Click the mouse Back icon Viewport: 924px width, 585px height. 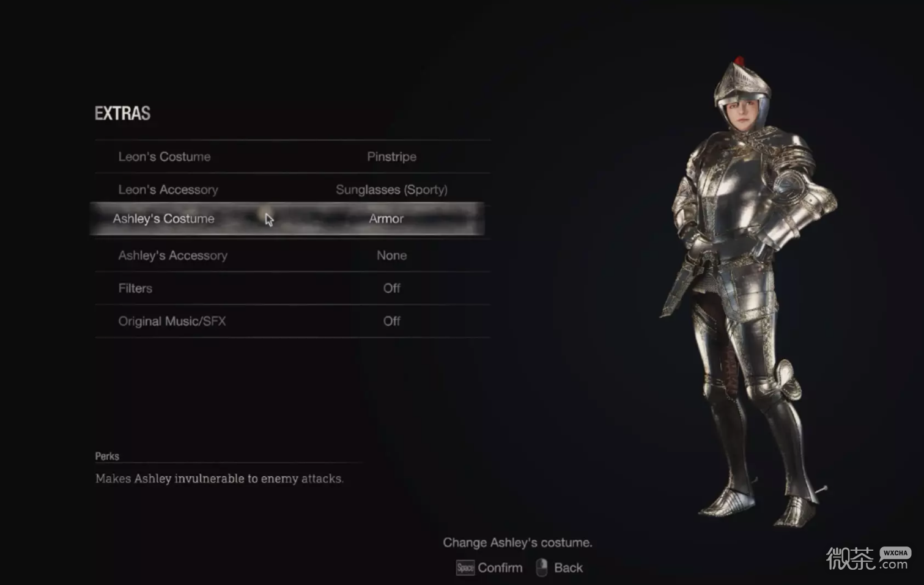click(x=541, y=567)
